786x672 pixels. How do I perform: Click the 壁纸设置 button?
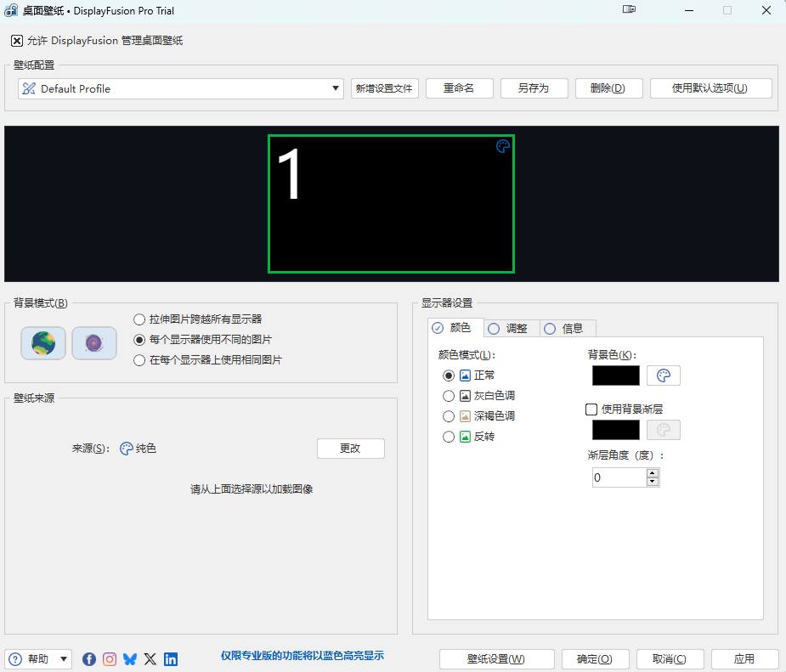(496, 659)
